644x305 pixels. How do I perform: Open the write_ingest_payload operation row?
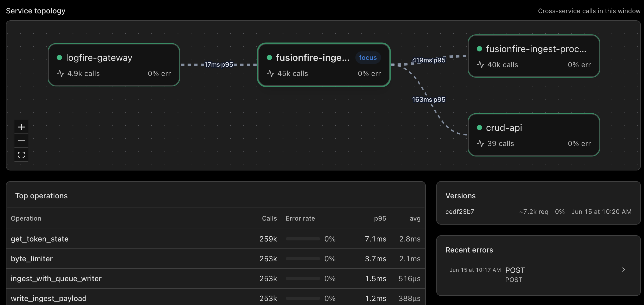(216, 297)
